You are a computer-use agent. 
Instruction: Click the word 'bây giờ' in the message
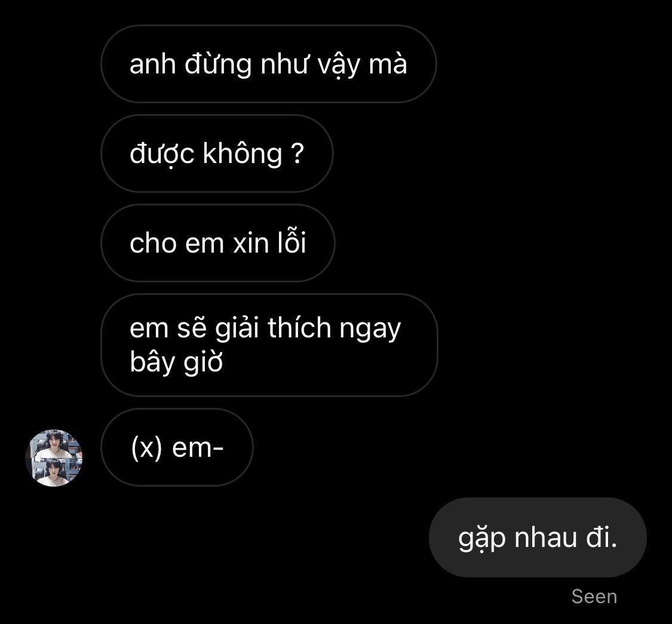click(176, 362)
